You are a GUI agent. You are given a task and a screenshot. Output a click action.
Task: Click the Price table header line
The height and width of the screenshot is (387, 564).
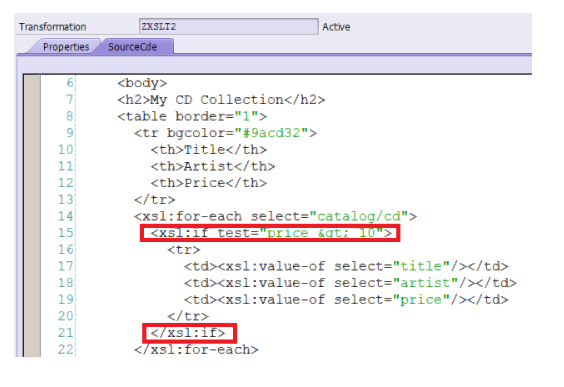pyautogui.click(x=209, y=183)
